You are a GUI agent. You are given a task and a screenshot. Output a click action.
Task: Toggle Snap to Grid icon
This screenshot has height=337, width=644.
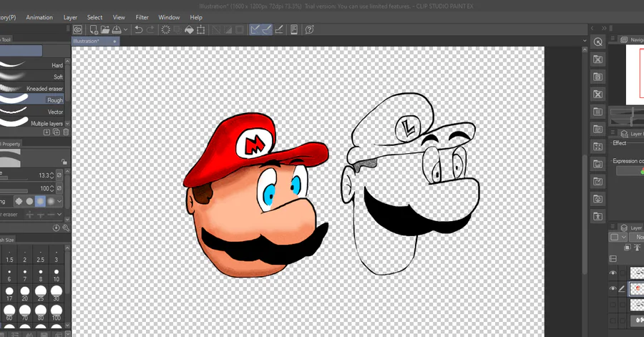[x=279, y=29]
